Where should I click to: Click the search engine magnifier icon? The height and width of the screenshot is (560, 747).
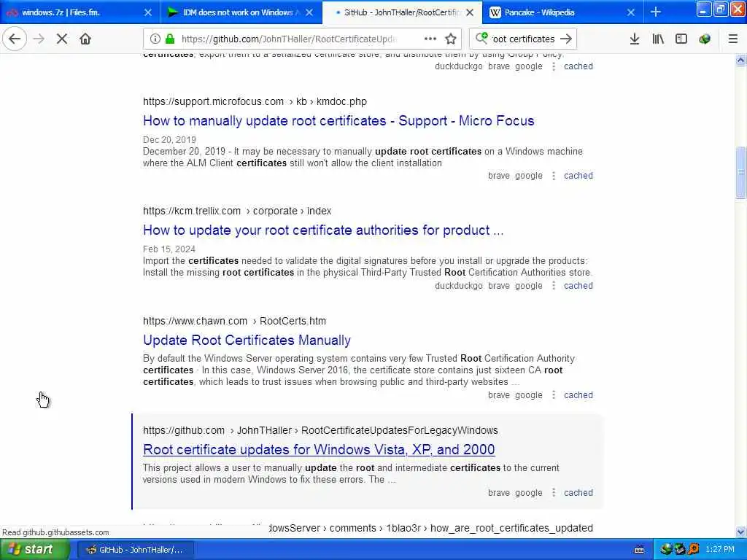click(x=481, y=38)
